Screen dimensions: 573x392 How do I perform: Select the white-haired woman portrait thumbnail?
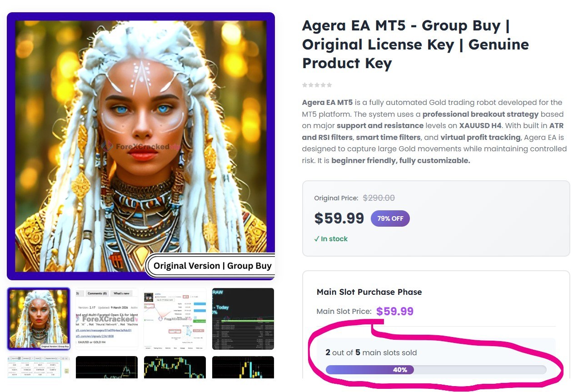pyautogui.click(x=39, y=319)
